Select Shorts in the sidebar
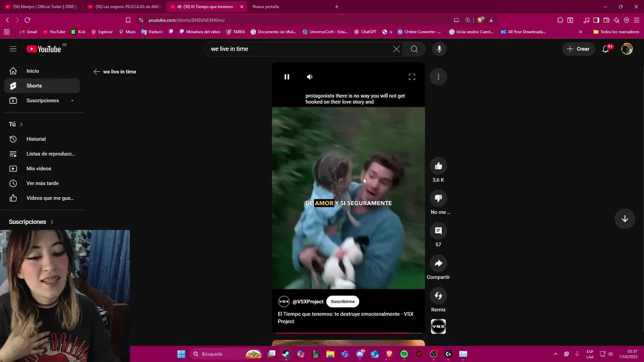 [42, 85]
